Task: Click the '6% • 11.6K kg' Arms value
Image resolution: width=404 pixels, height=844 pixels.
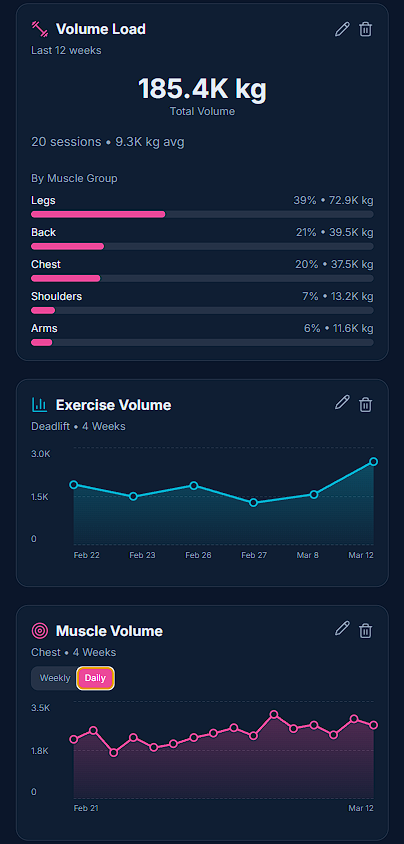Action: [x=338, y=328]
